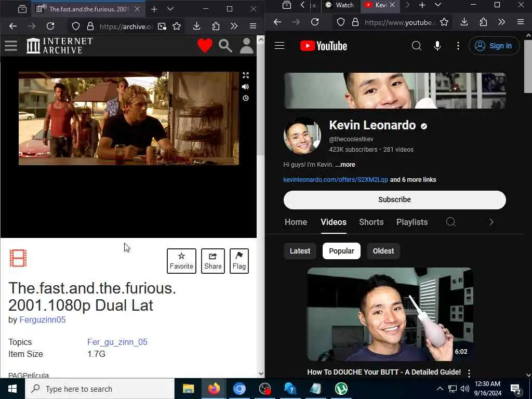
Task: Click the YouTube logo
Action: pyautogui.click(x=324, y=46)
